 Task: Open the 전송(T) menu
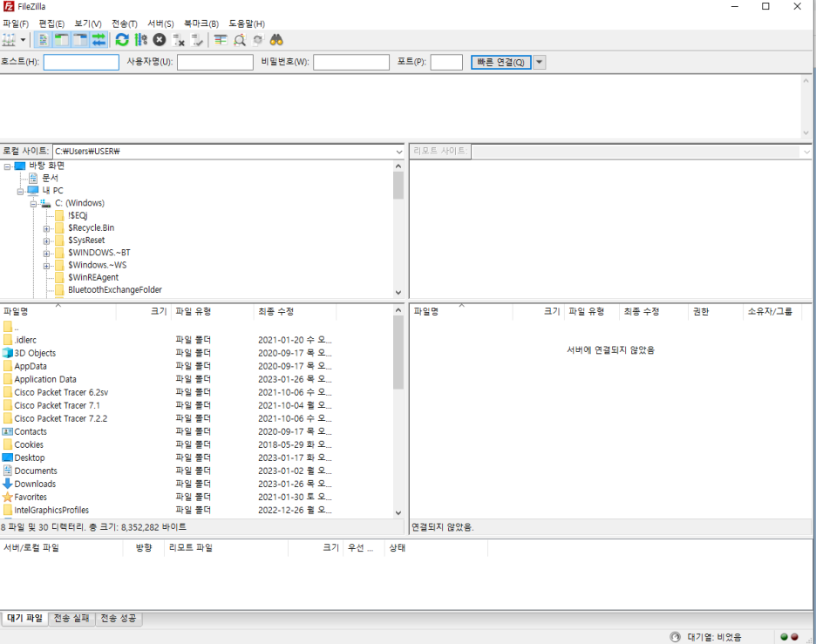[x=125, y=24]
